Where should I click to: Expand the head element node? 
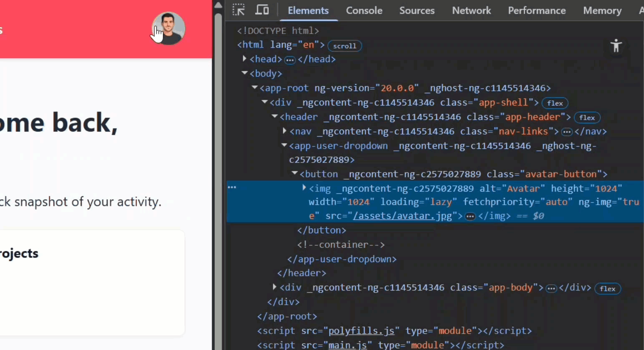(244, 59)
